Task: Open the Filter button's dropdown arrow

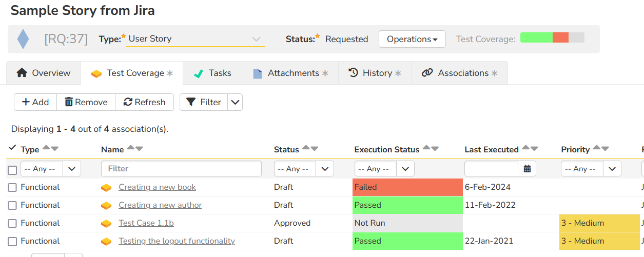Action: (x=235, y=102)
